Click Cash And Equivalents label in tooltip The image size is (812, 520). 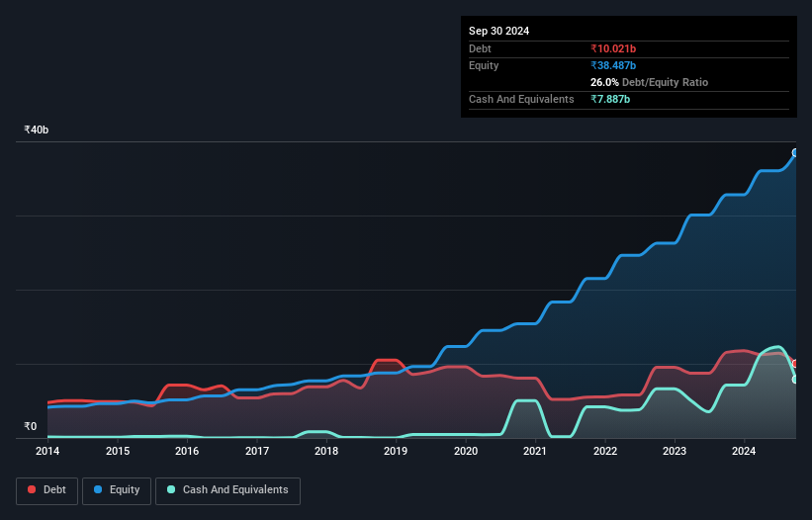[x=521, y=99]
